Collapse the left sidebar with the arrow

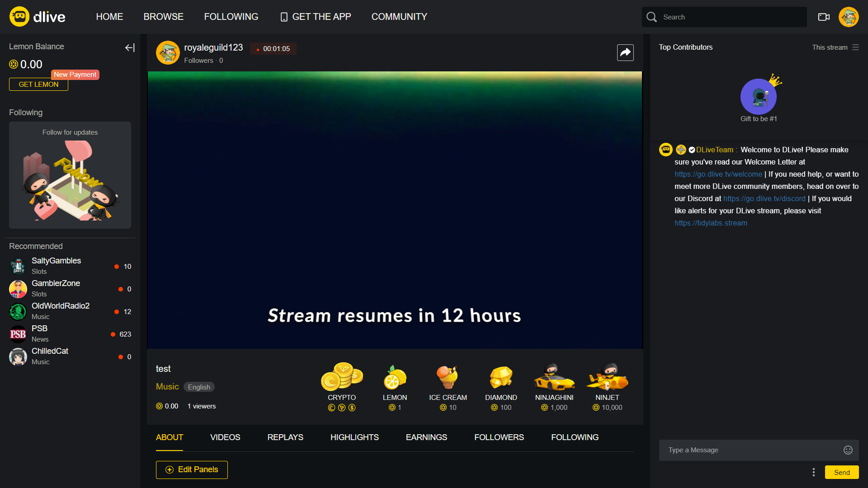[130, 47]
